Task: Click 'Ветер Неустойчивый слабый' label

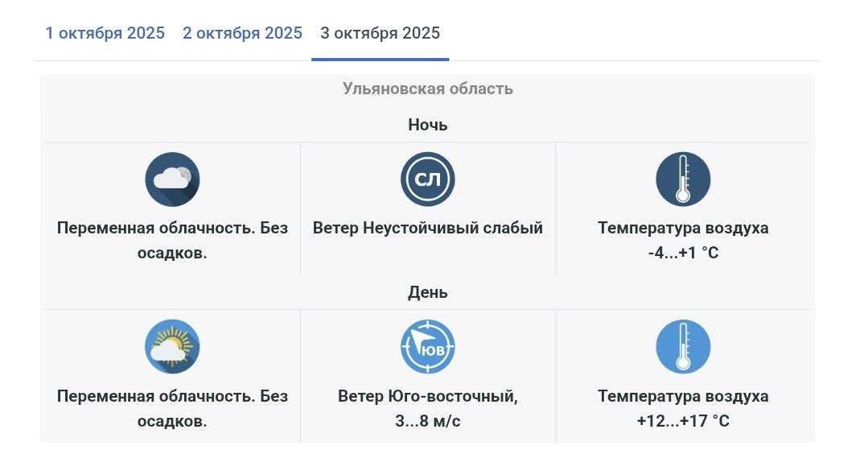Action: 428,228
